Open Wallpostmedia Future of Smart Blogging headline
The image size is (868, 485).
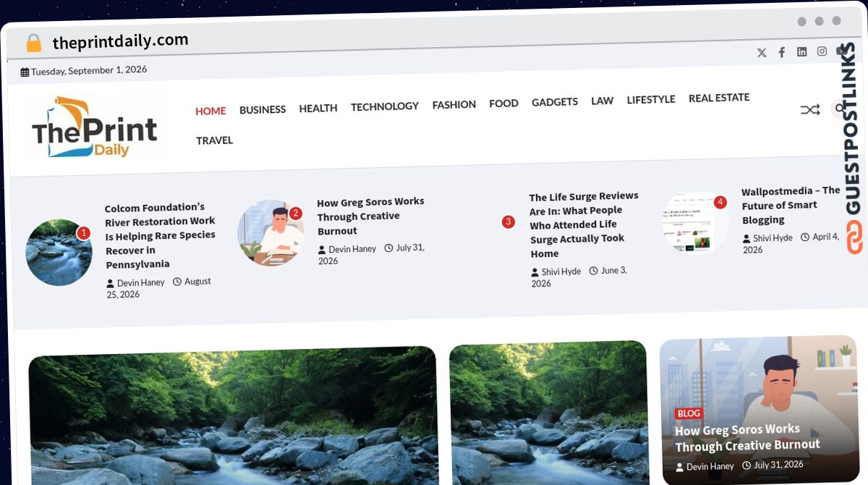click(791, 205)
